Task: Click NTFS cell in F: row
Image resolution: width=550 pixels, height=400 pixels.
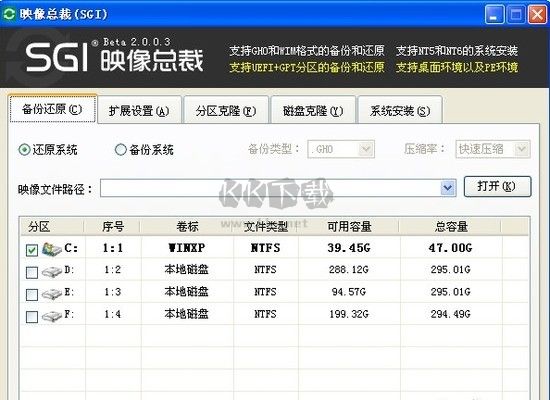Action: click(266, 314)
